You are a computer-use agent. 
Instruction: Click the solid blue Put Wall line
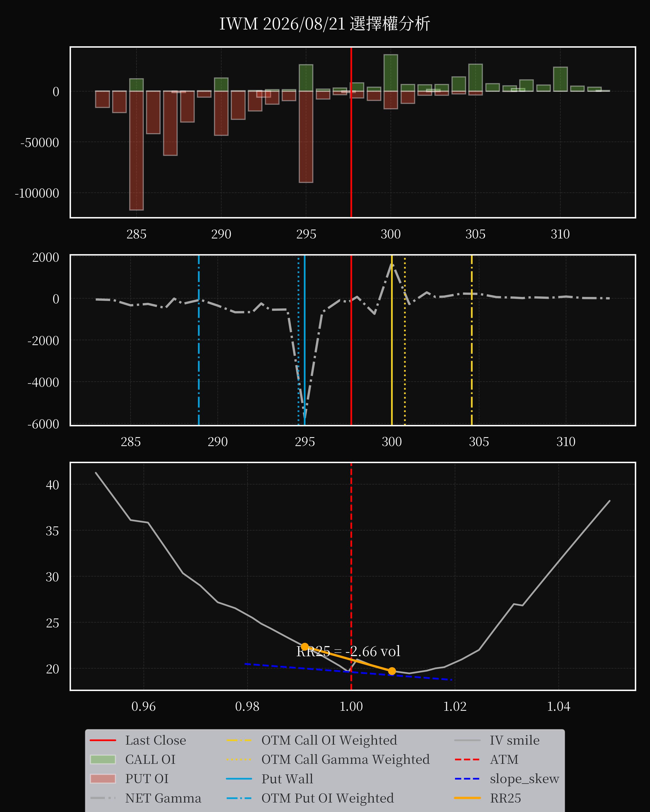coord(304,340)
